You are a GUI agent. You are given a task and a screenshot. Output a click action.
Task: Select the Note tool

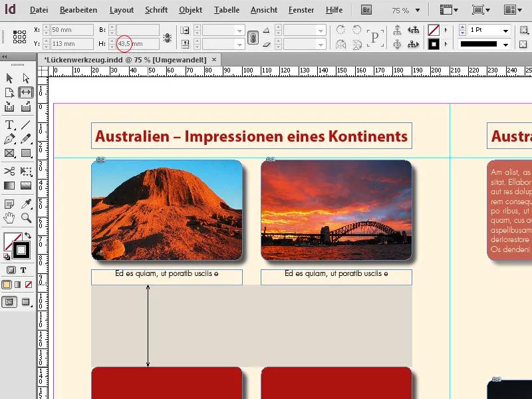pos(9,204)
